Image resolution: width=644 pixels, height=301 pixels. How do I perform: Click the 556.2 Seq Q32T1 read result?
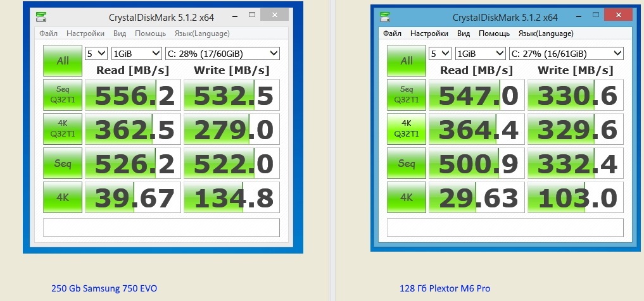pos(133,95)
